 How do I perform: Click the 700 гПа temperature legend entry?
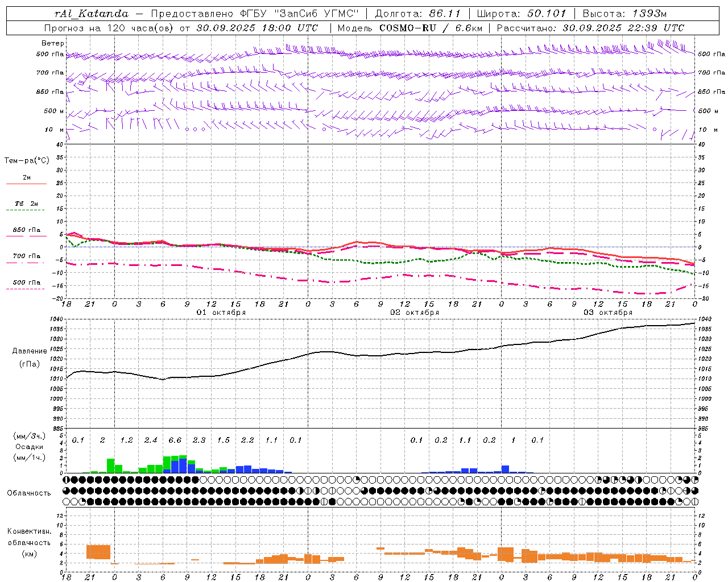27,256
